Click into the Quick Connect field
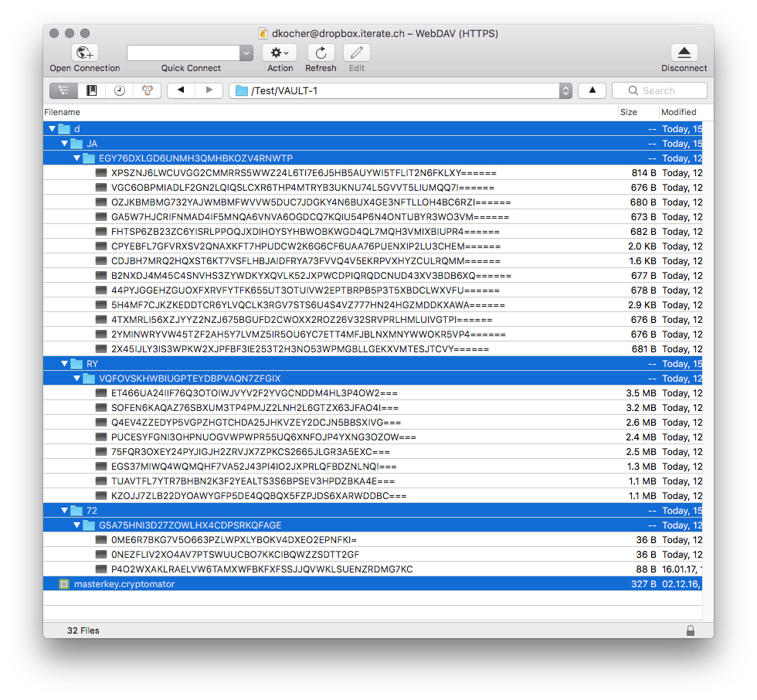The width and height of the screenshot is (757, 700). click(x=184, y=53)
